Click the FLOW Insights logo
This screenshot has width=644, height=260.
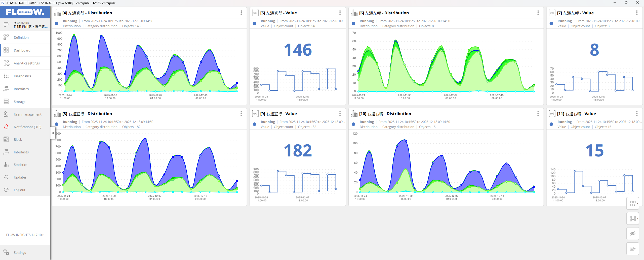point(25,12)
